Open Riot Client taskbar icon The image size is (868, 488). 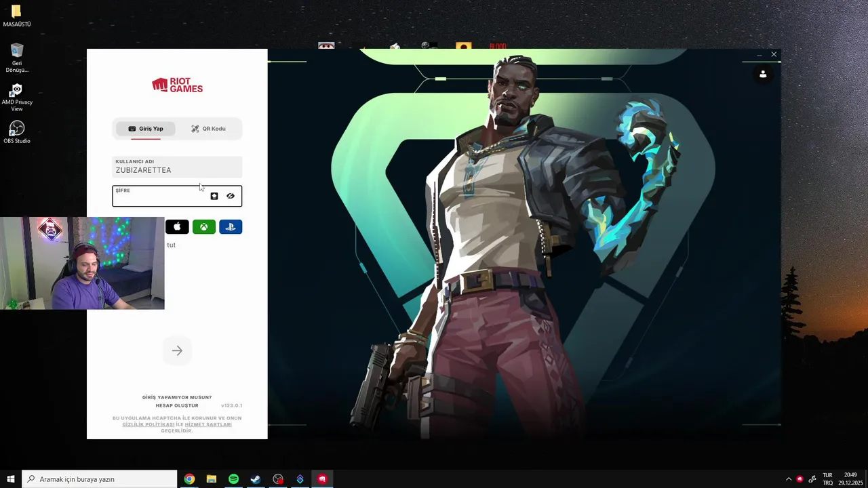click(x=322, y=479)
